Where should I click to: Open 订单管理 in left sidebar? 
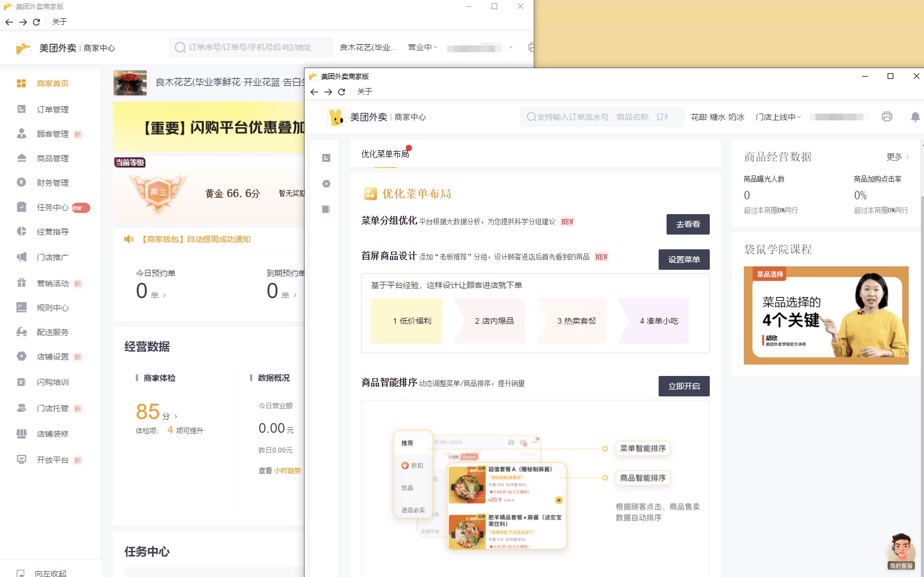pos(52,110)
